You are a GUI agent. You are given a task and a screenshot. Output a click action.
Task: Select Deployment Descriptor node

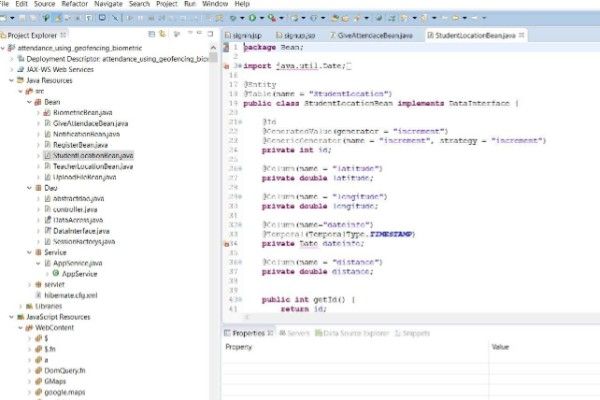(x=117, y=59)
